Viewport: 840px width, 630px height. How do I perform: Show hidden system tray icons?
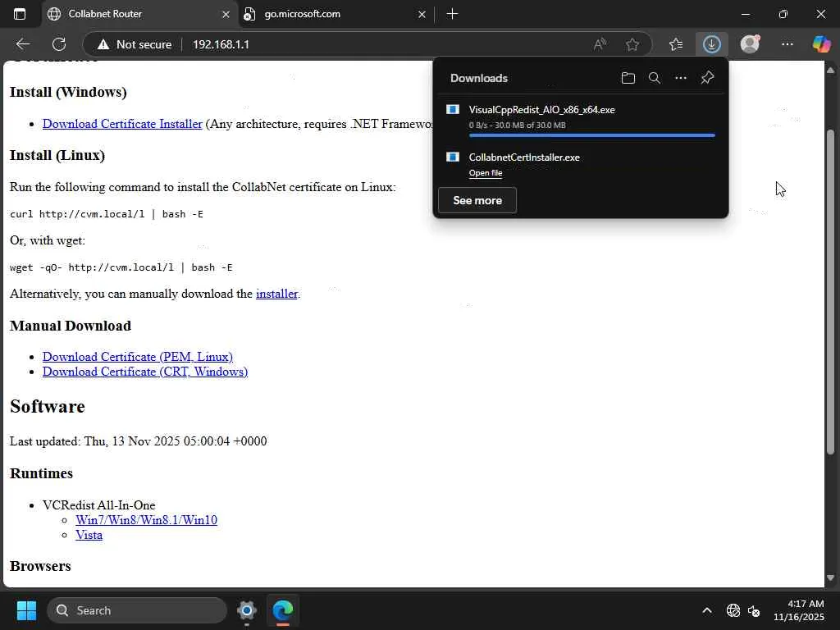(x=707, y=610)
